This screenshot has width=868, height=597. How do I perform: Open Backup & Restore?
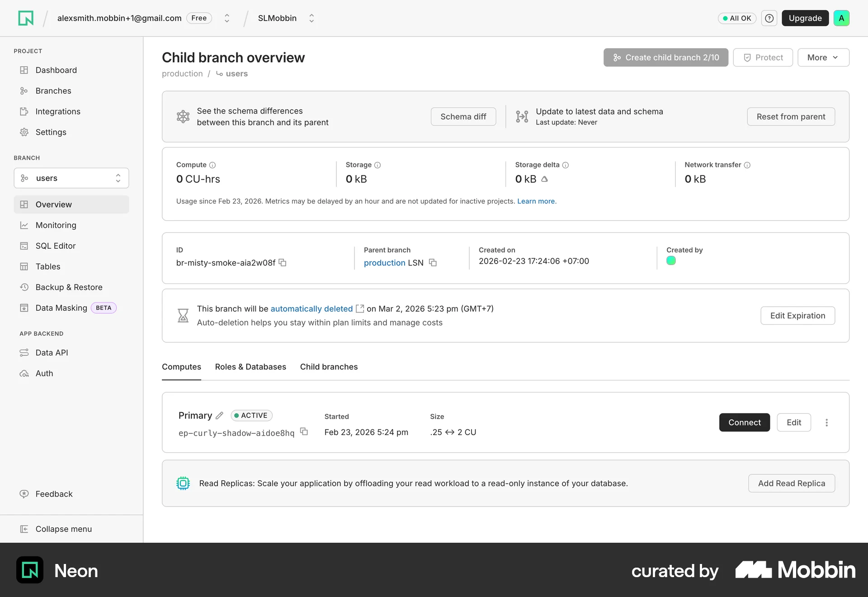(71, 288)
